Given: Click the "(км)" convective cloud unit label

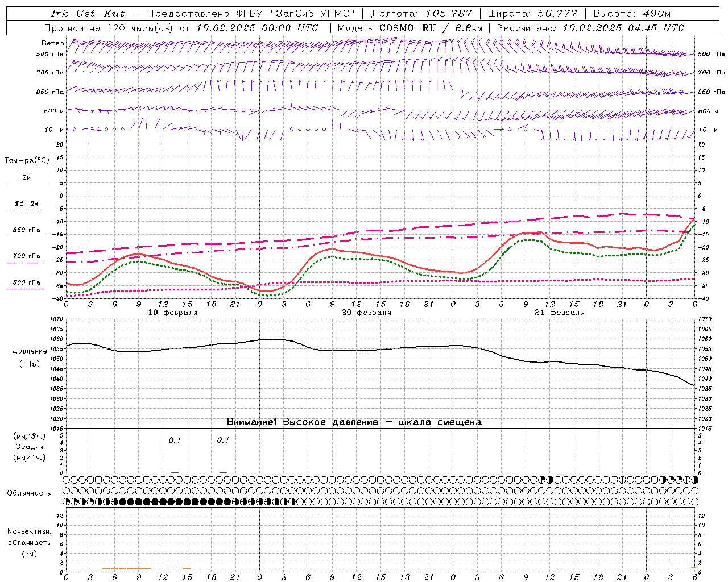Looking at the screenshot, I should point(30,554).
